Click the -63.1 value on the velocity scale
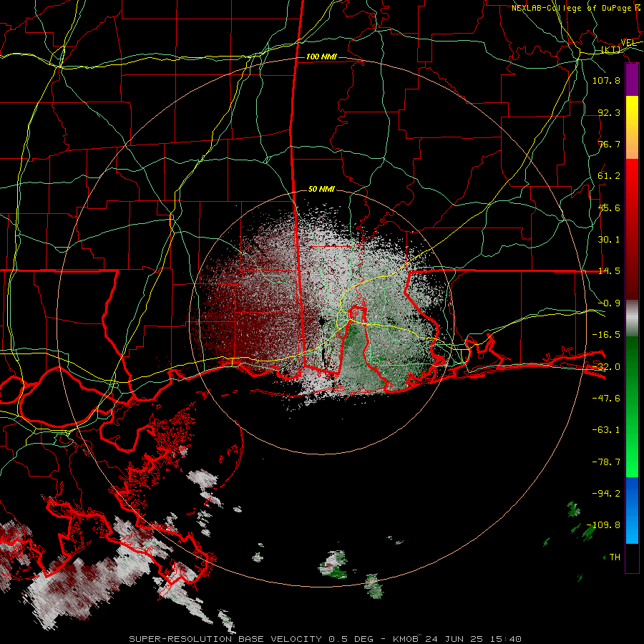The image size is (644, 644). 606,430
